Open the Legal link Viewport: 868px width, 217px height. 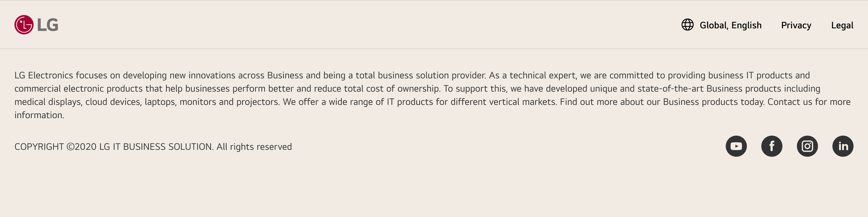pos(842,25)
